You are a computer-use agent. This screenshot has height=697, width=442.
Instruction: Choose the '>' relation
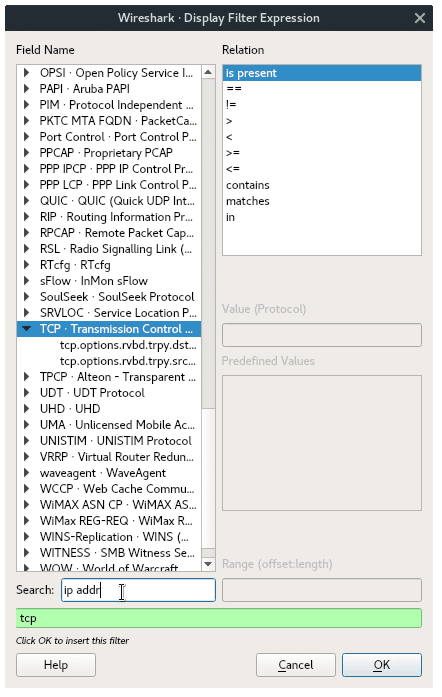322,121
